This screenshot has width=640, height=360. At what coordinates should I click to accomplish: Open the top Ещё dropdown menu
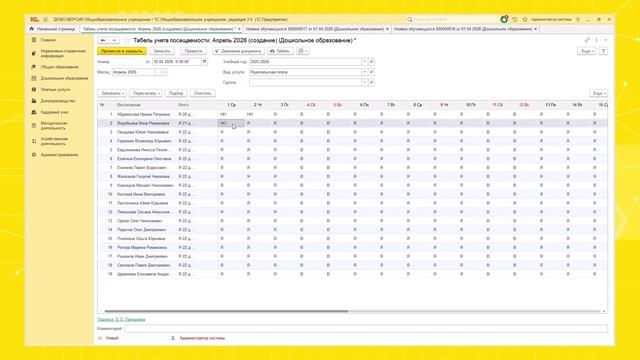coord(587,51)
